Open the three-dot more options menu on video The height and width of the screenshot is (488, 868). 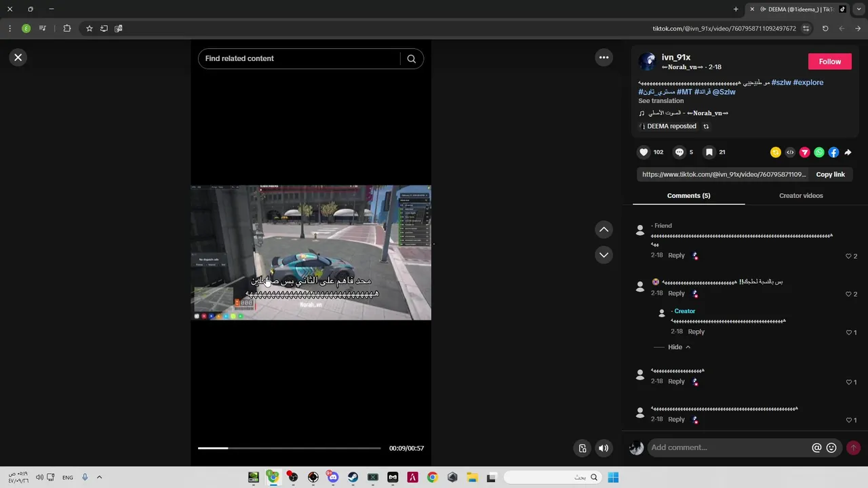pyautogui.click(x=604, y=58)
